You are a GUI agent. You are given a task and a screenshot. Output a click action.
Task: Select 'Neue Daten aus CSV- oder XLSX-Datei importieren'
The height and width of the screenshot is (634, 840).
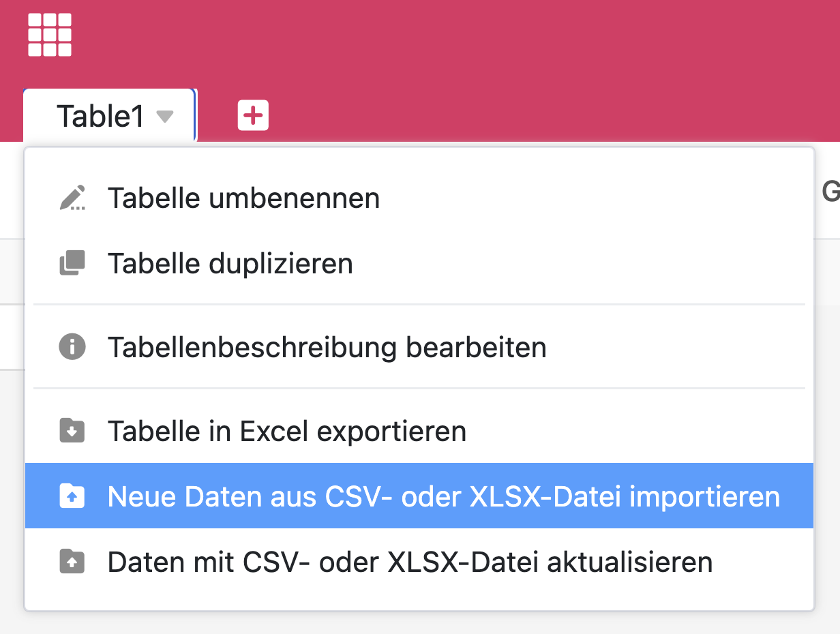click(443, 496)
